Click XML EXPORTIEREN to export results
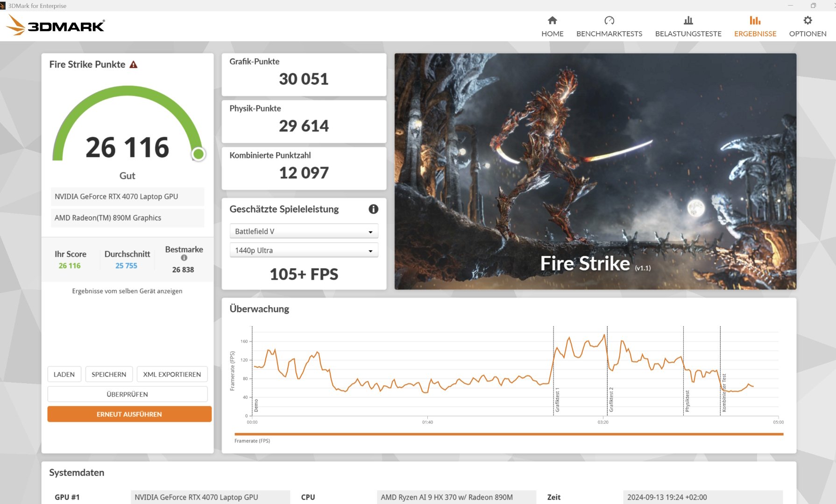This screenshot has height=504, width=836. (x=172, y=374)
